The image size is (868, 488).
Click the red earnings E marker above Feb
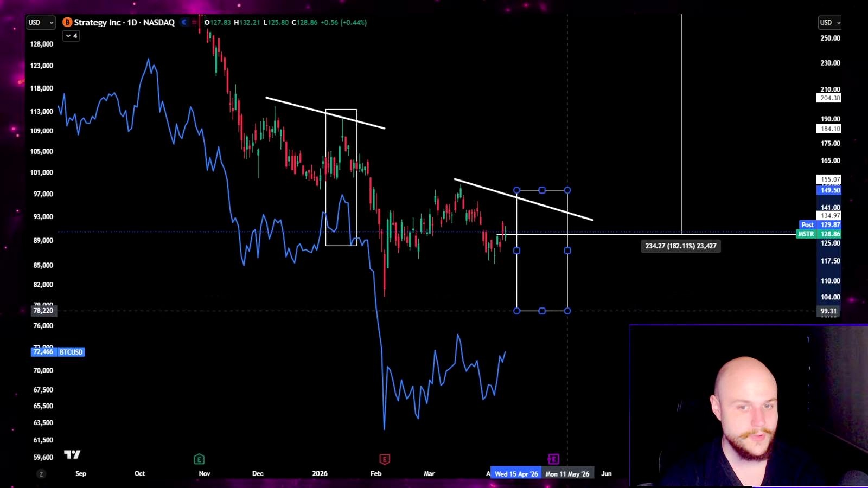[x=385, y=459]
